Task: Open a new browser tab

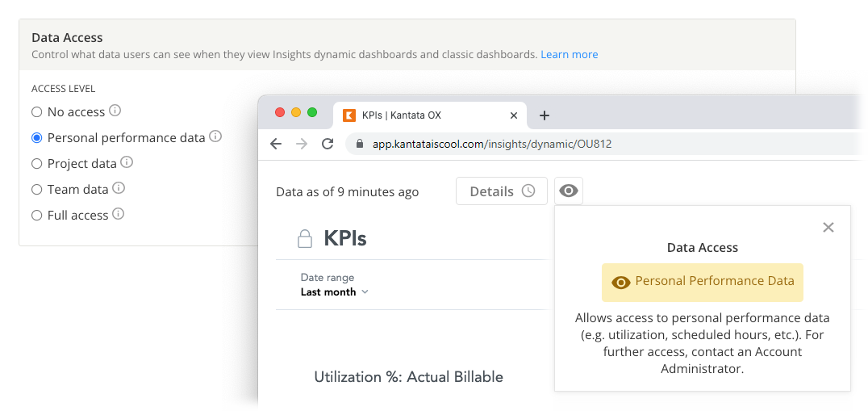Action: (x=545, y=115)
